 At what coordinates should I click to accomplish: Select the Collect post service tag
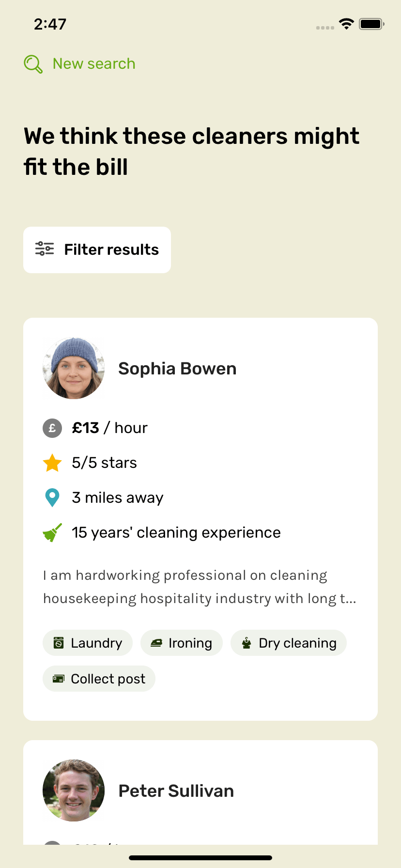point(99,679)
